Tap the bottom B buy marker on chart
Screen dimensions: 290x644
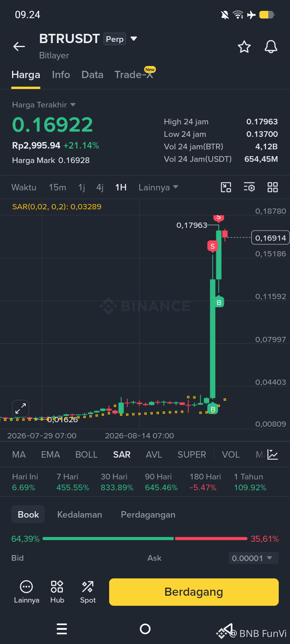[213, 409]
